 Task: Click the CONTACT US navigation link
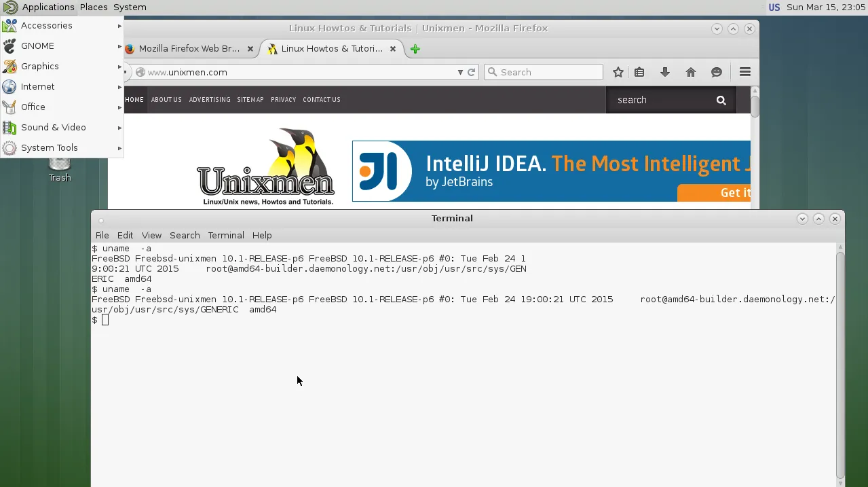321,100
